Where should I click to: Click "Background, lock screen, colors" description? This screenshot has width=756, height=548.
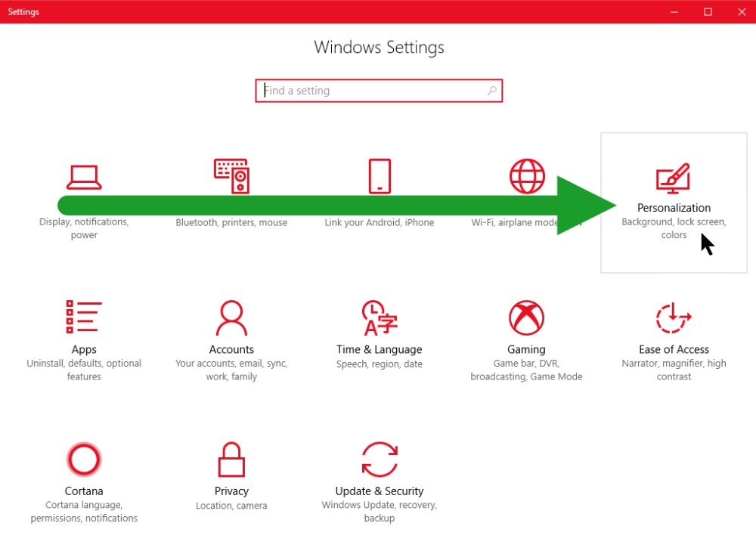tap(674, 228)
